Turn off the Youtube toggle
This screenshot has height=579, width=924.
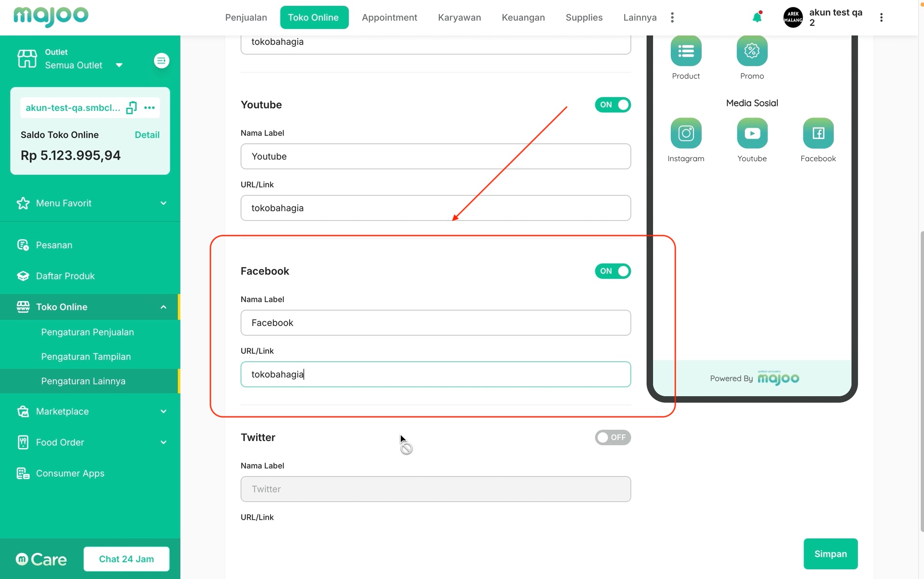(613, 105)
